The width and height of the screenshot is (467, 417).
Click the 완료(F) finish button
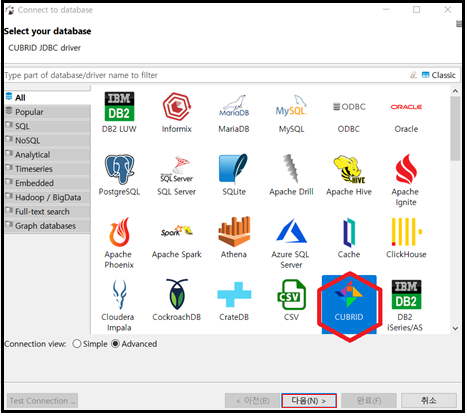[369, 400]
